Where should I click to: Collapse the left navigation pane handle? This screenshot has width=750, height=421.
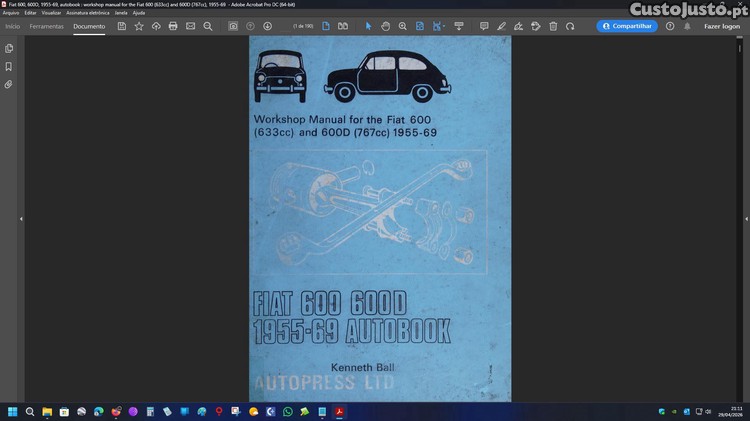click(x=21, y=219)
